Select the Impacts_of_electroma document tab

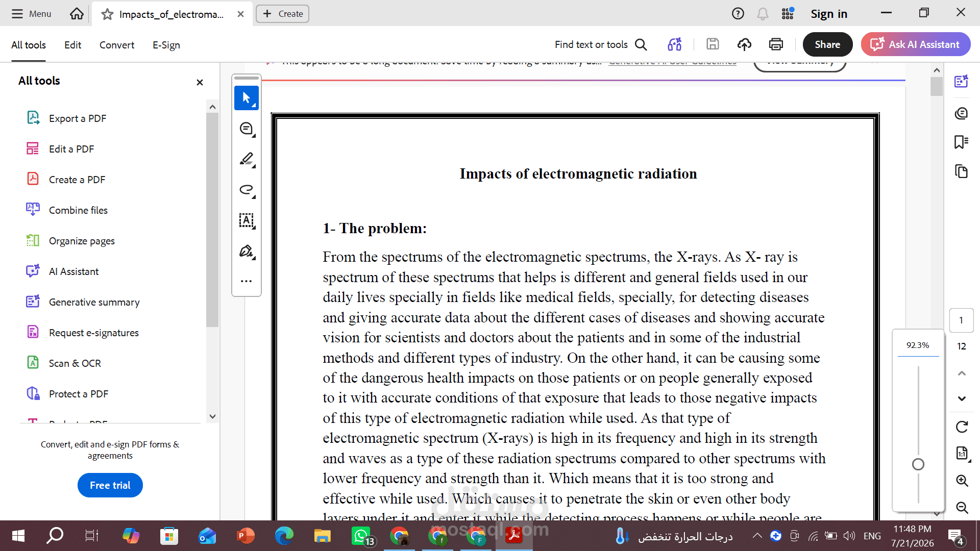[x=171, y=14]
